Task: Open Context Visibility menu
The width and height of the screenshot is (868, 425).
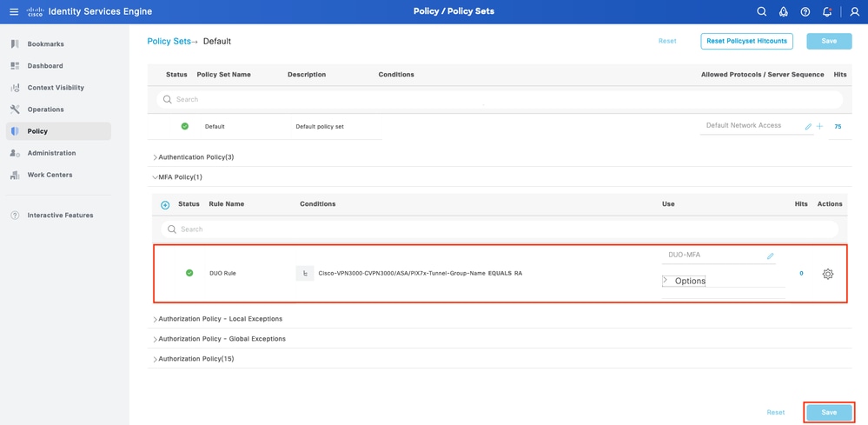Action: (x=56, y=88)
